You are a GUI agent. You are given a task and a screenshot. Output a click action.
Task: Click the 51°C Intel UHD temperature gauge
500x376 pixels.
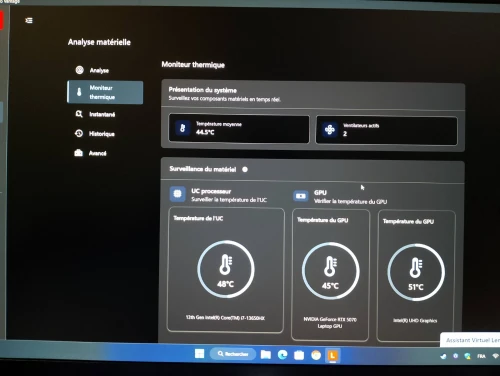416,272
